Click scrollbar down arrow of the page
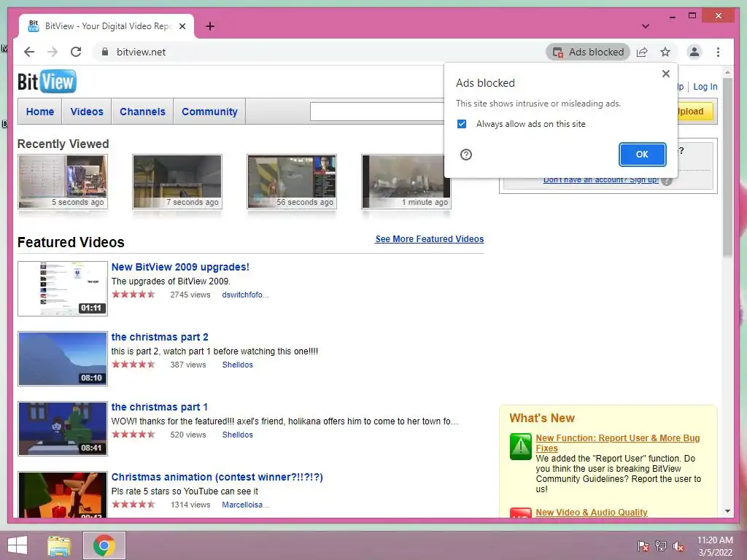This screenshot has height=560, width=747. click(727, 511)
